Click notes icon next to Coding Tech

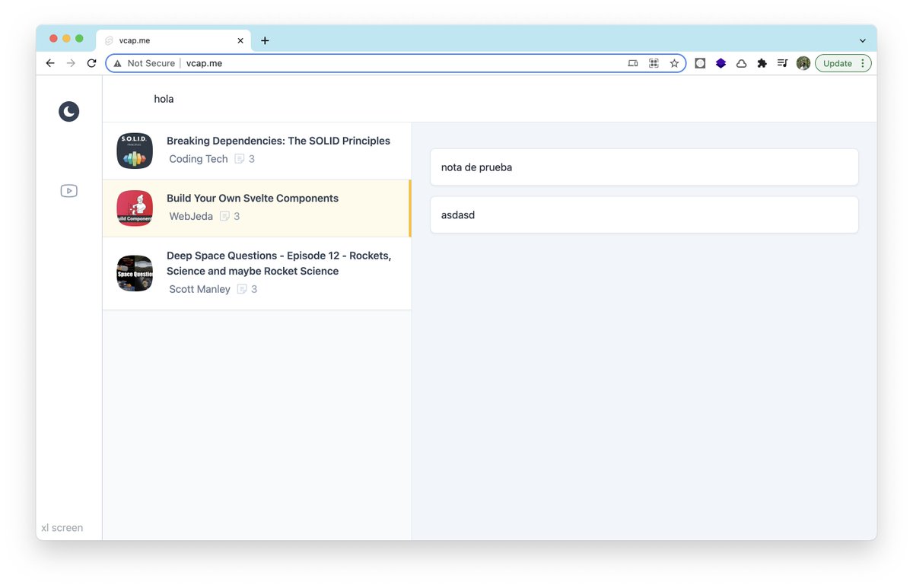pyautogui.click(x=240, y=159)
